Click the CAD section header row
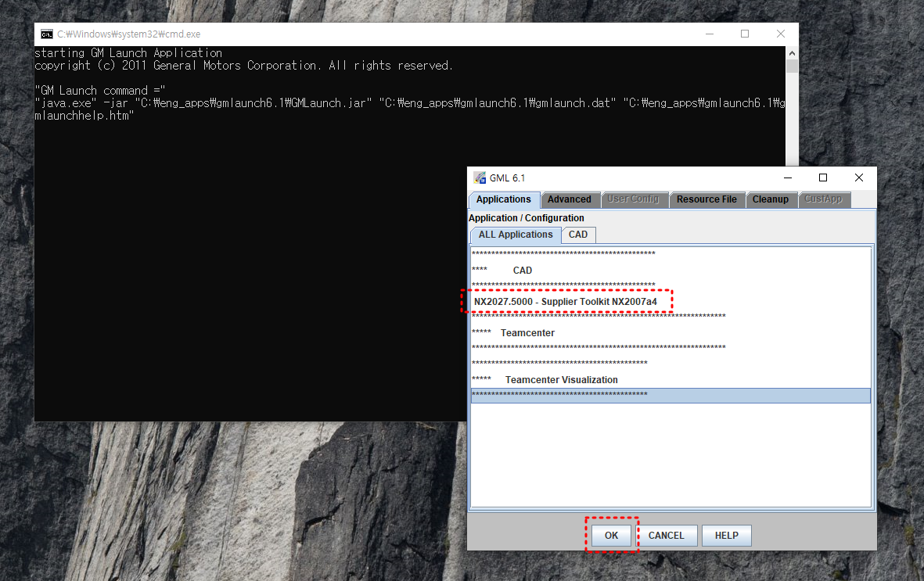 [x=671, y=271]
